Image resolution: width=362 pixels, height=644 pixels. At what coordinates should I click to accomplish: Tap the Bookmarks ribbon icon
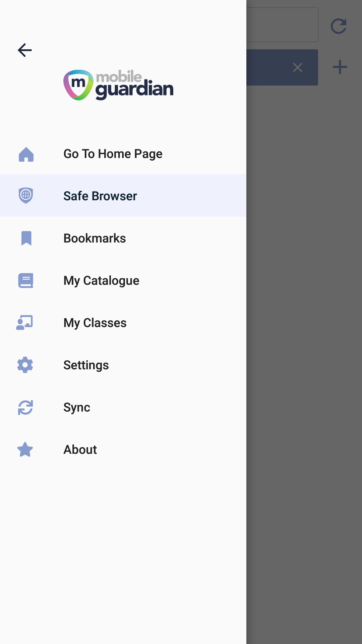click(x=26, y=238)
